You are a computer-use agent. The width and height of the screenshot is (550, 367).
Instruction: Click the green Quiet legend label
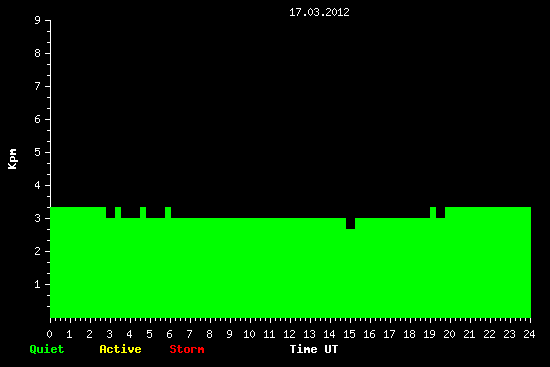coord(47,349)
